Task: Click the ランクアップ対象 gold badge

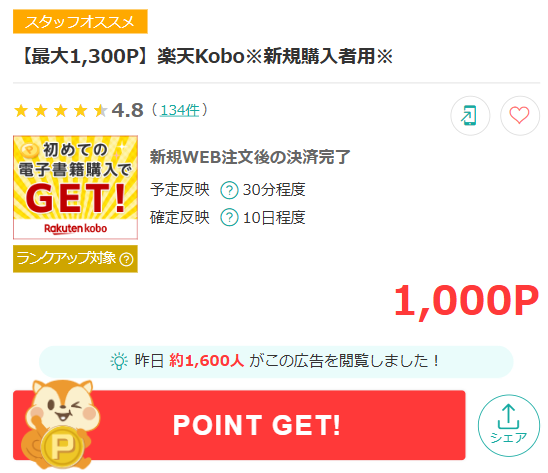Action: pos(75,259)
